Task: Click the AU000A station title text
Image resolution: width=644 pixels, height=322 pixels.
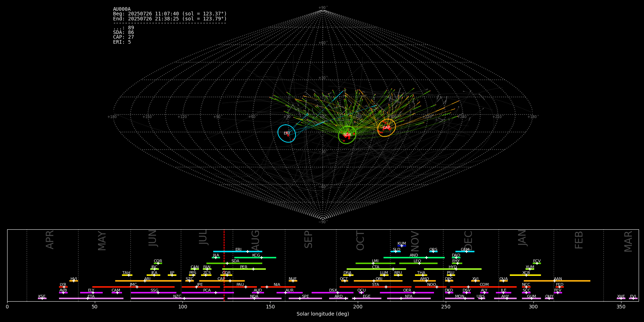Action: (122, 9)
